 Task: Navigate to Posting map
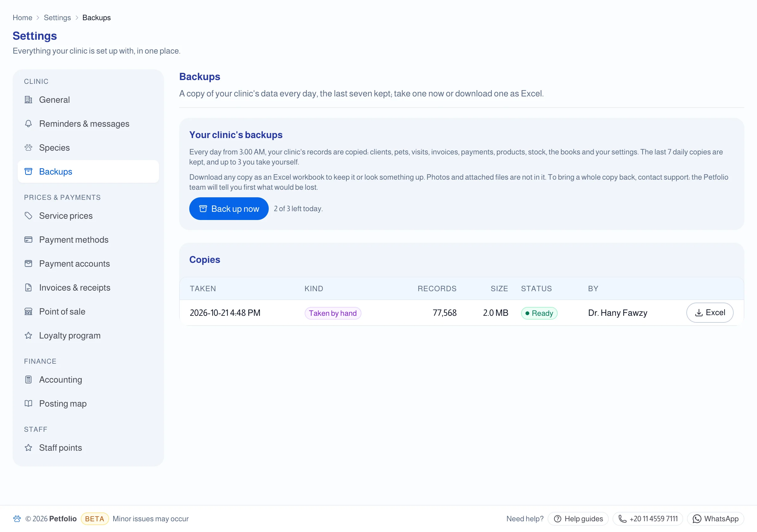(88, 403)
